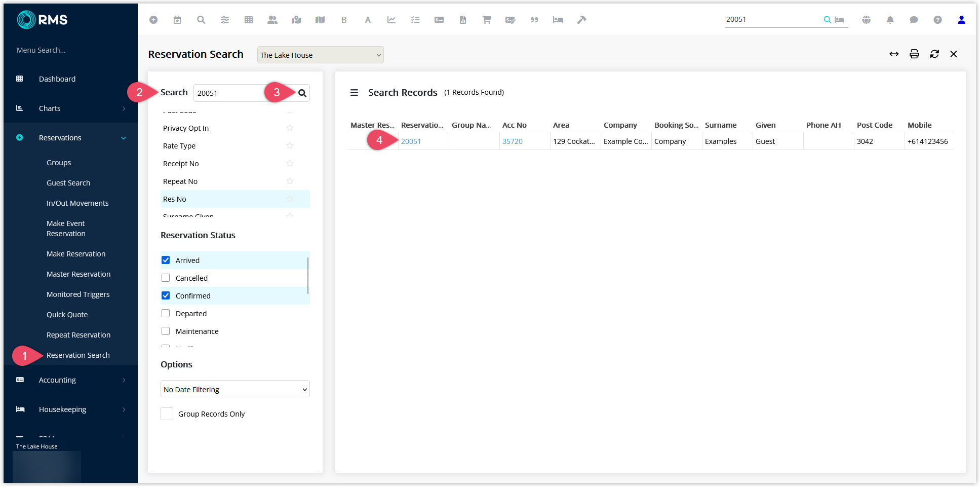This screenshot has height=487, width=980.
Task: Click the magnifier search icon in top toolbar
Action: point(201,20)
